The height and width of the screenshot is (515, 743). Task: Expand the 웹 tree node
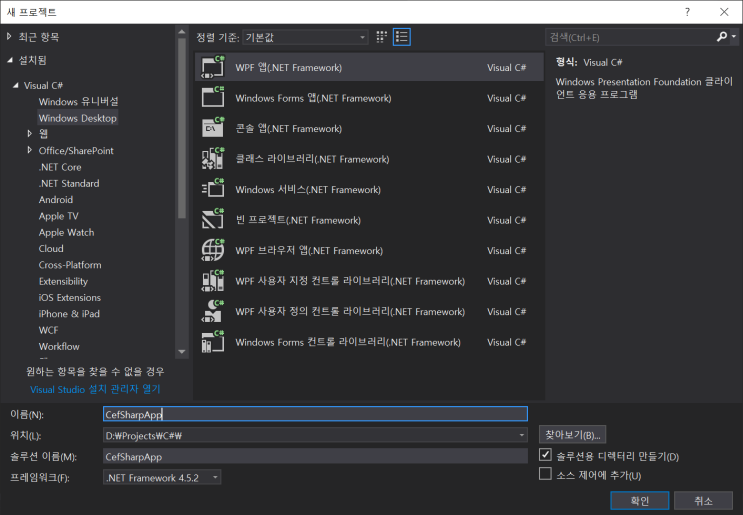click(x=29, y=134)
